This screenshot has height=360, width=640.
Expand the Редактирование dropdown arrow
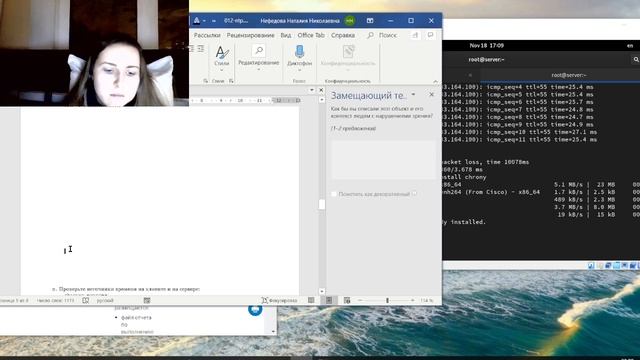[x=258, y=69]
